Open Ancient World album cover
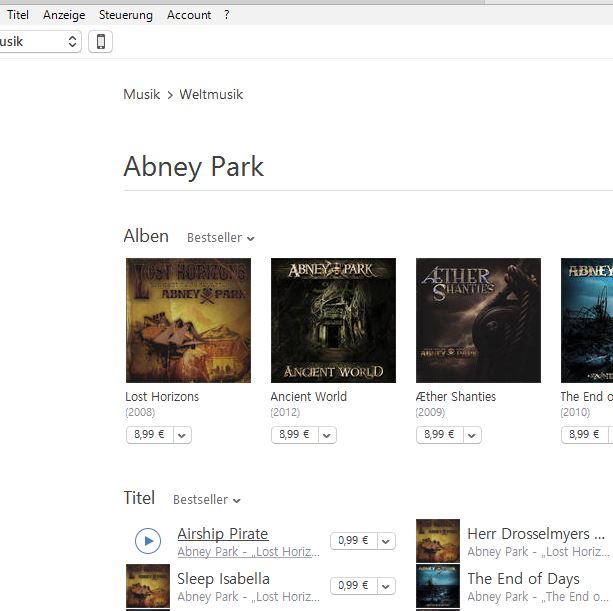Viewport: 613px width, 611px height. tap(333, 320)
